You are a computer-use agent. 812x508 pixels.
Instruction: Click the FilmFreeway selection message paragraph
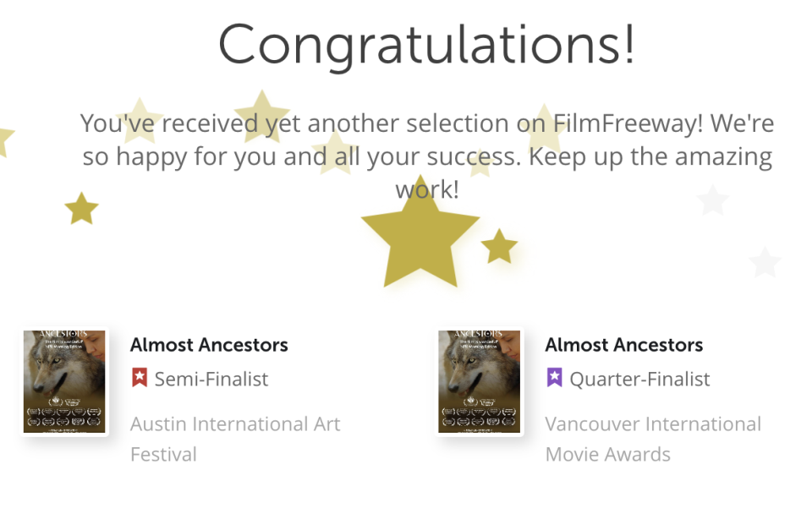click(x=427, y=156)
